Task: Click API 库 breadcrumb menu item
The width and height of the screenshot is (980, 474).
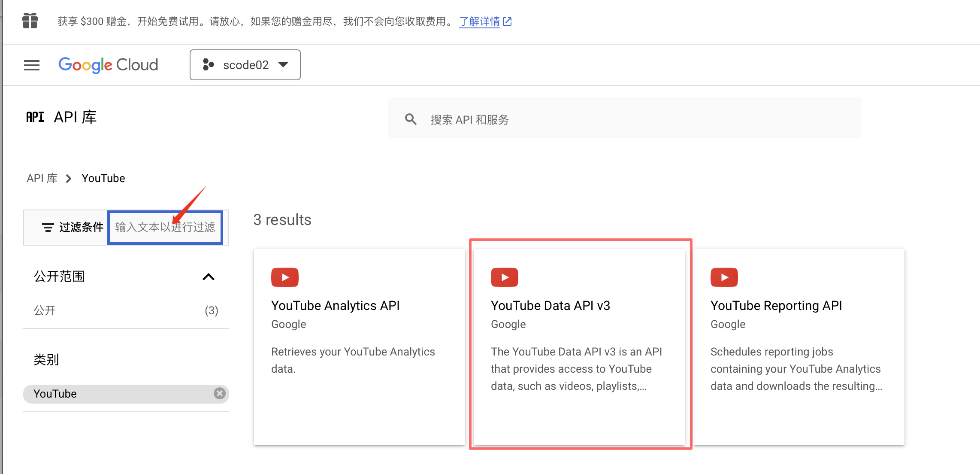Action: [x=41, y=178]
